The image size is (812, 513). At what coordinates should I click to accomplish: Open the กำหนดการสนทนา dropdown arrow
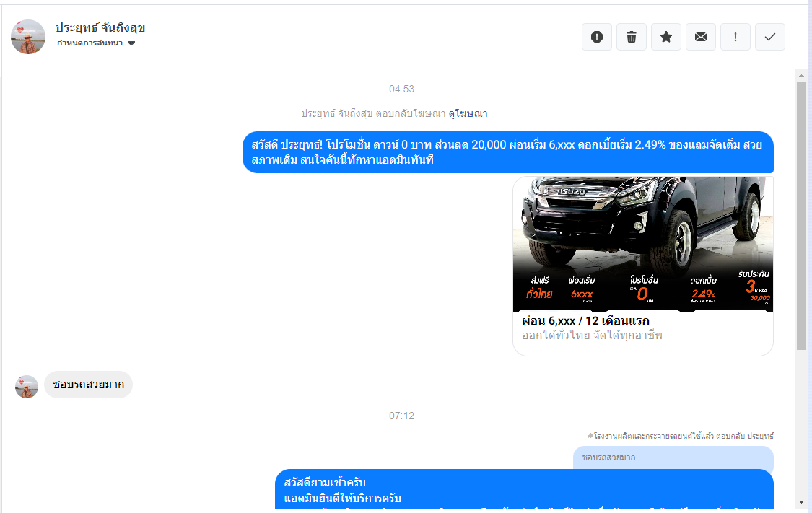pyautogui.click(x=131, y=43)
